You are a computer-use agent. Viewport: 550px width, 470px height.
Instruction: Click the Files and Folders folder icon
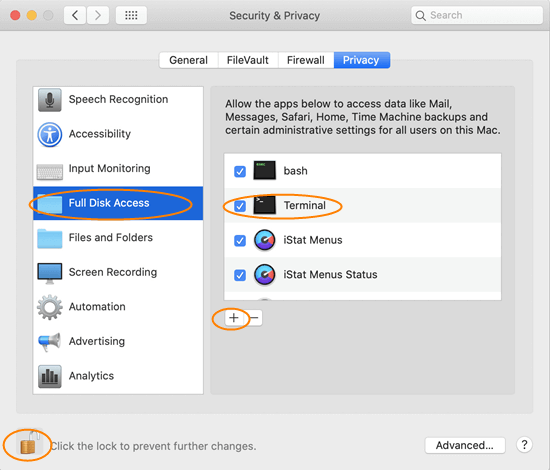coord(49,239)
